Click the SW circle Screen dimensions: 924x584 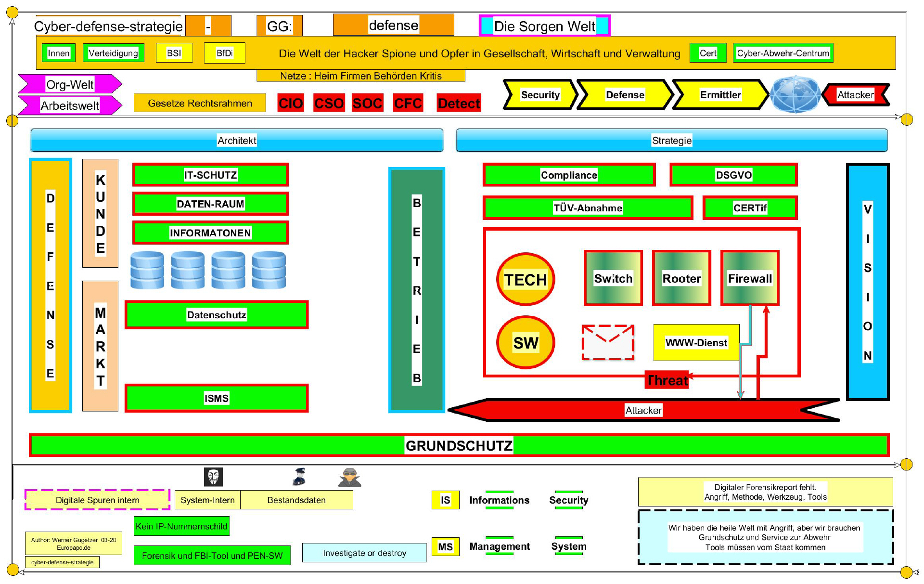coord(526,342)
